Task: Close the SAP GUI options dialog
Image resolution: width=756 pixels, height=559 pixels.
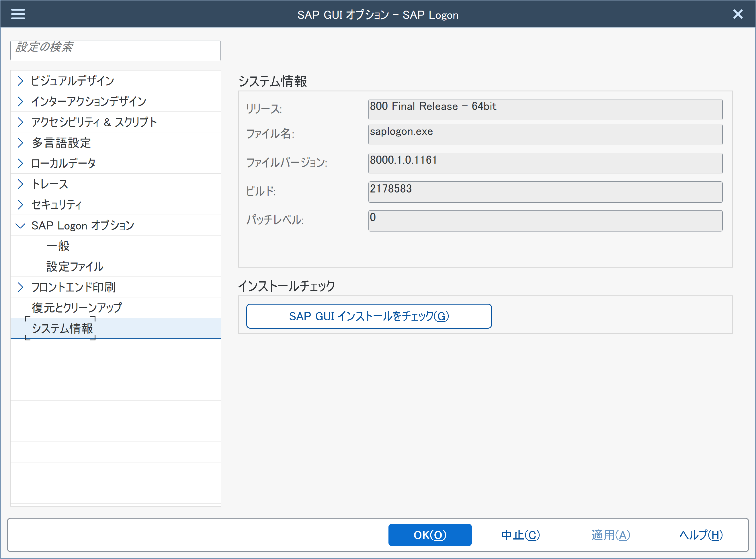Action: point(738,14)
